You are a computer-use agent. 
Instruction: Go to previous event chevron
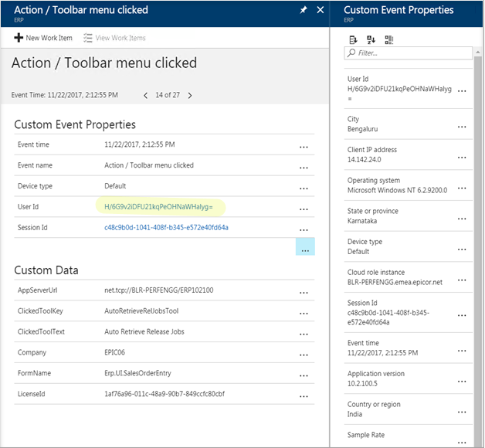click(x=145, y=96)
